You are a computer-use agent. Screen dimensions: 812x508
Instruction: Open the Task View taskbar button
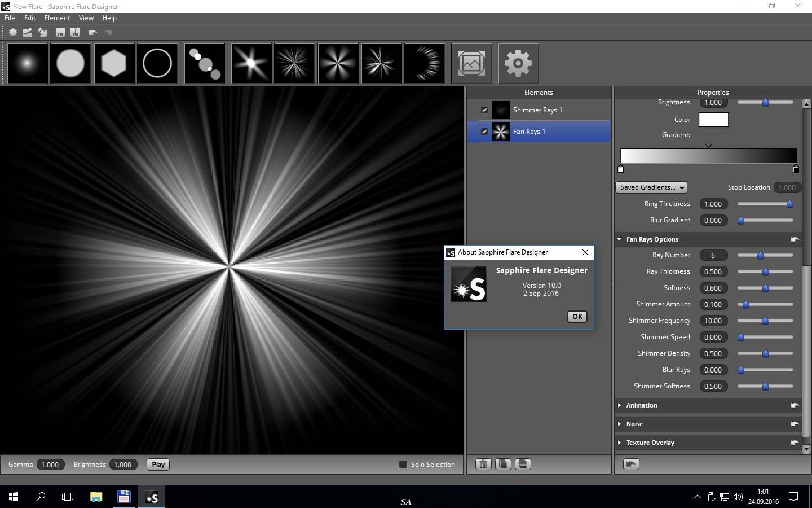68,497
